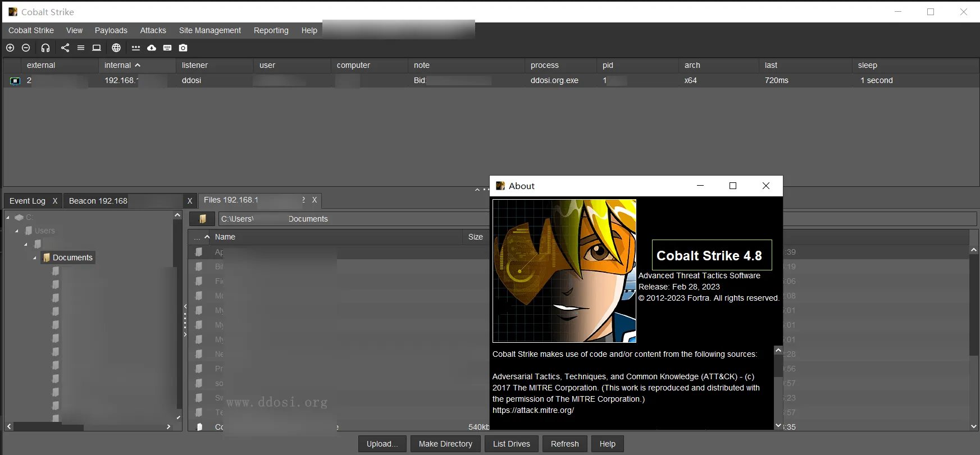Collapse the Documents tree node
The width and height of the screenshot is (980, 455).
click(x=35, y=258)
